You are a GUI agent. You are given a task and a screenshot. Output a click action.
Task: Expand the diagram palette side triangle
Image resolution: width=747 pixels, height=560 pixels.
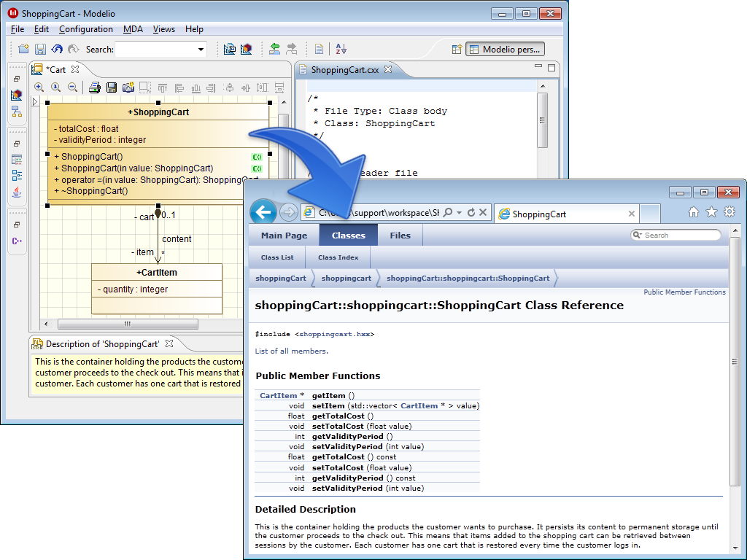click(x=35, y=101)
